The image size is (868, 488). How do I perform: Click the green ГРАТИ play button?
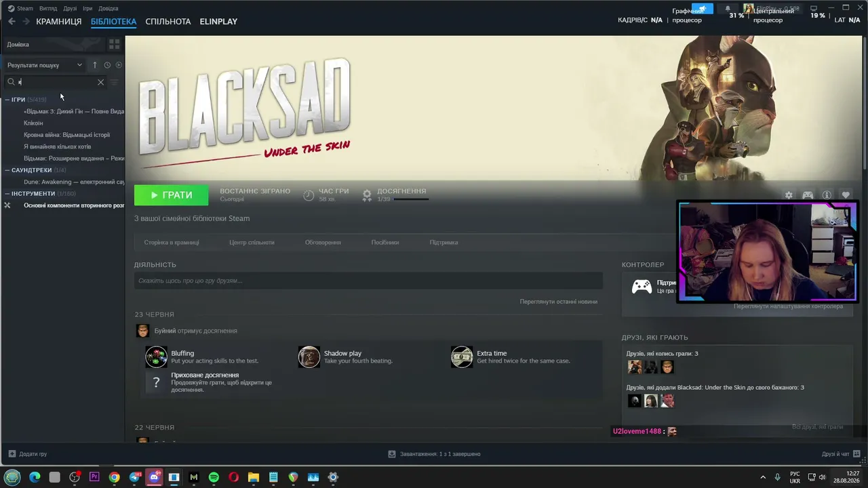172,195
